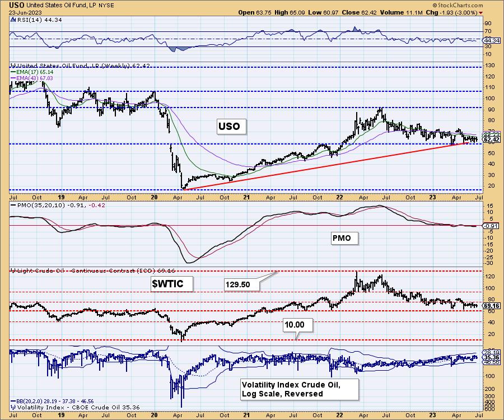Click the USO ticker symbol in the header
The width and height of the screenshot is (504, 420).
(x=17, y=5)
